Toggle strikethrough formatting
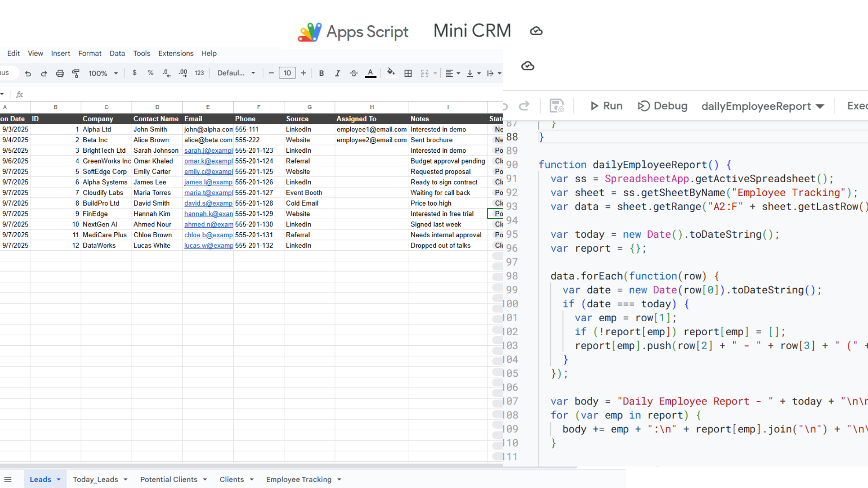868x488 pixels. point(354,73)
